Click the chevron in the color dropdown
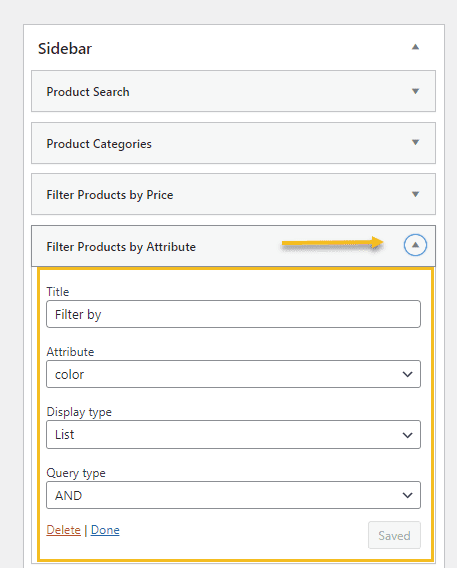457x568 pixels. click(407, 374)
